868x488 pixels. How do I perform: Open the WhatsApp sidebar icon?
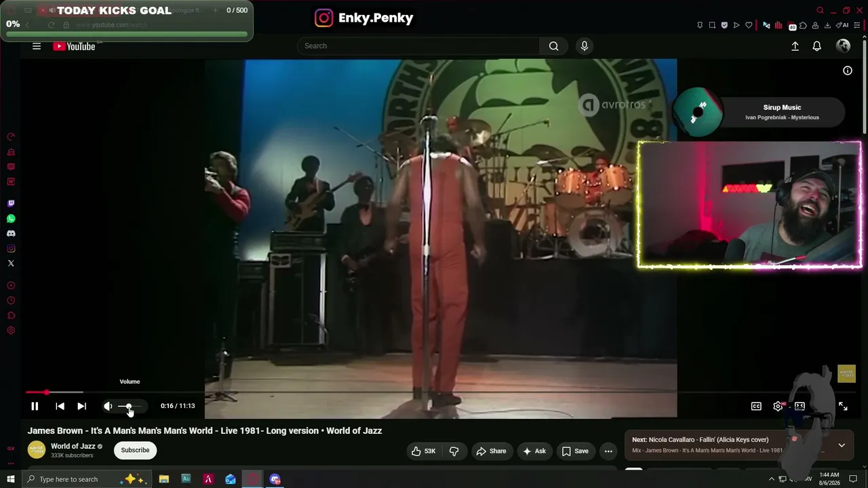pyautogui.click(x=11, y=219)
